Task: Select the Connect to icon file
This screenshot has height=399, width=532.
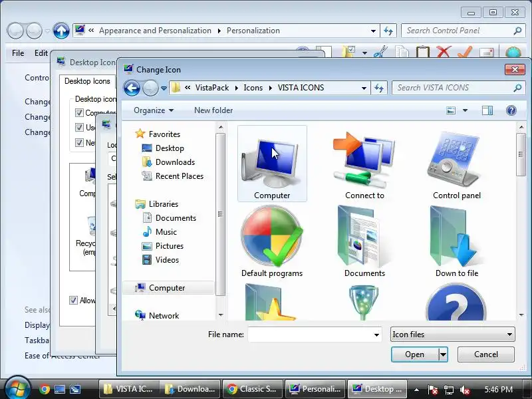Action: (x=364, y=164)
